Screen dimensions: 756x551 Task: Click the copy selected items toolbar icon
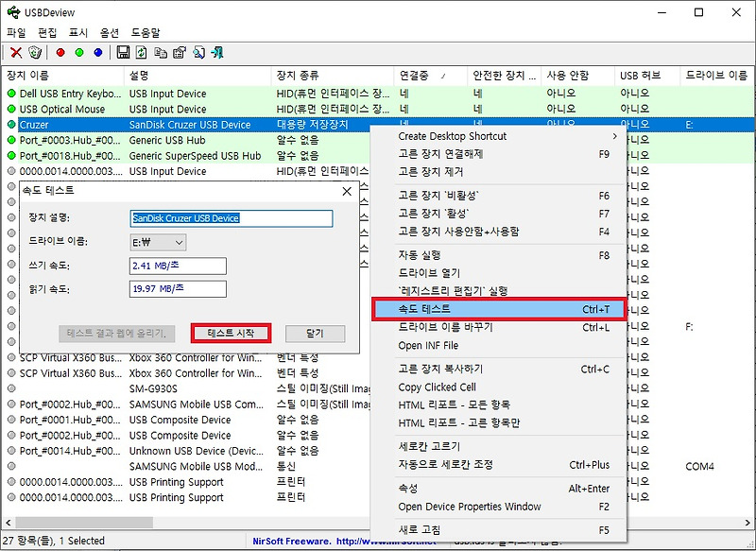click(x=160, y=53)
